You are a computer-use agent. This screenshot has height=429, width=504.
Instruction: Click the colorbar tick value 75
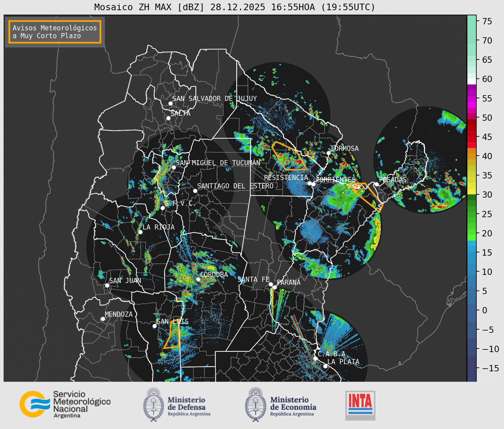click(487, 21)
